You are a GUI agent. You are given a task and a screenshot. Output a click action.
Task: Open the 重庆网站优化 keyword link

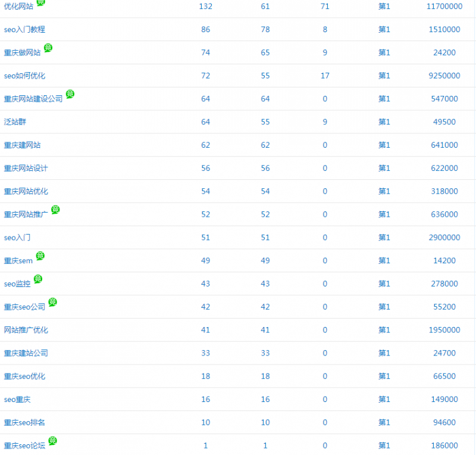(x=26, y=192)
